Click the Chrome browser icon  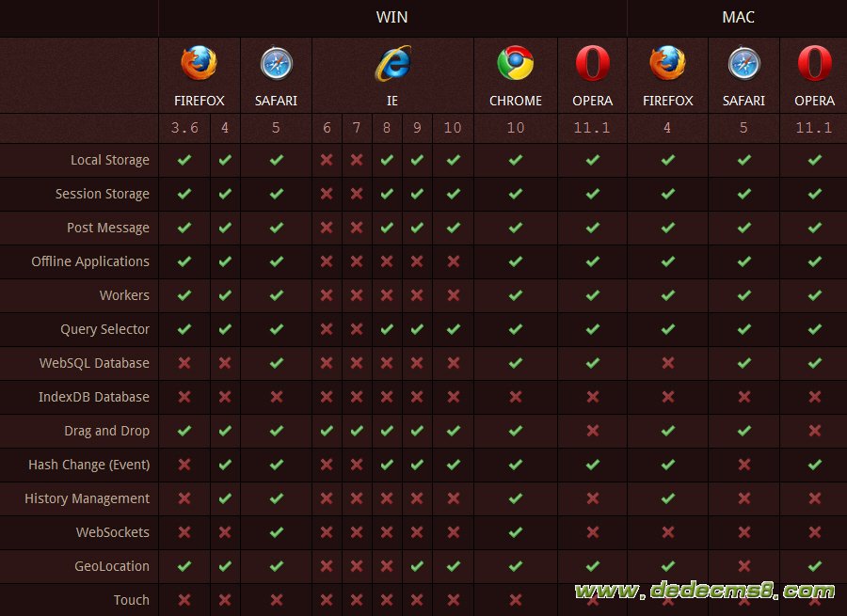[x=515, y=64]
